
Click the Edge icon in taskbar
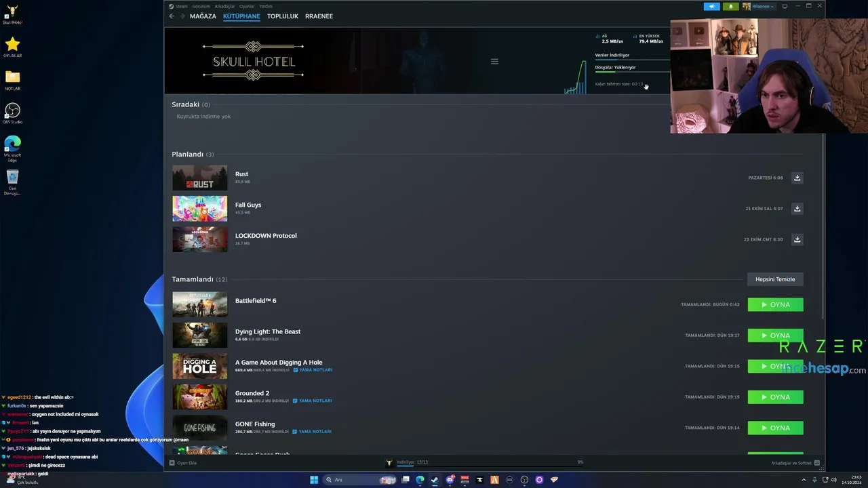[420, 480]
